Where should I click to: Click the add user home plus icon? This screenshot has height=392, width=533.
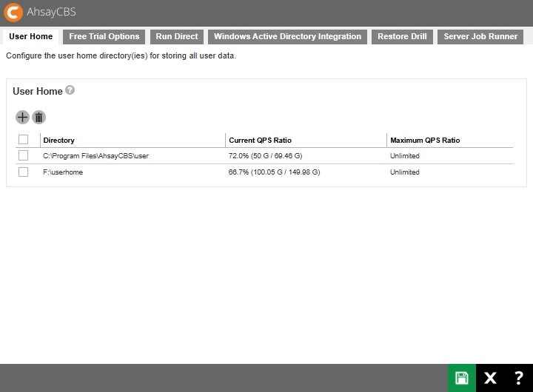22,117
